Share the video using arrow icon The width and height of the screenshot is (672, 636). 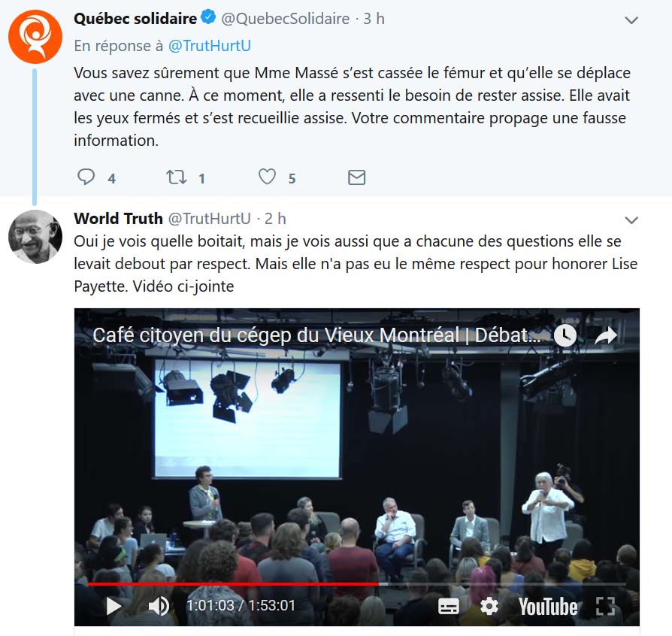tap(606, 335)
